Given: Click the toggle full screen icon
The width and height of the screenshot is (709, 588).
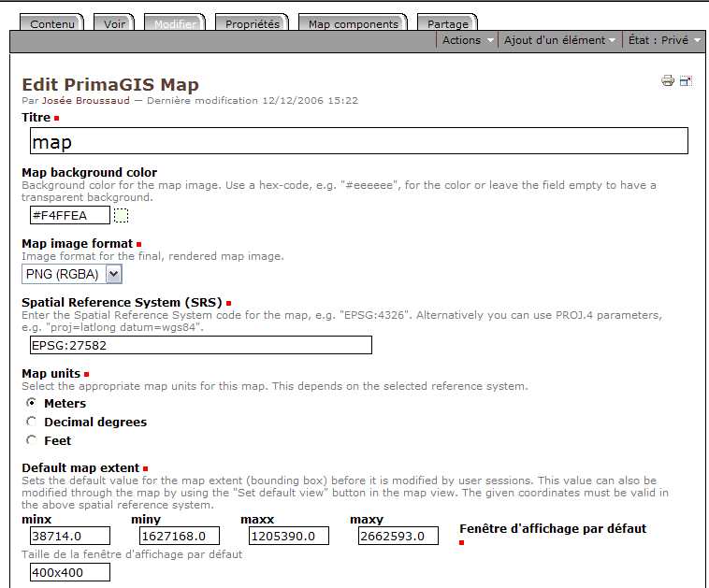Looking at the screenshot, I should pyautogui.click(x=686, y=81).
